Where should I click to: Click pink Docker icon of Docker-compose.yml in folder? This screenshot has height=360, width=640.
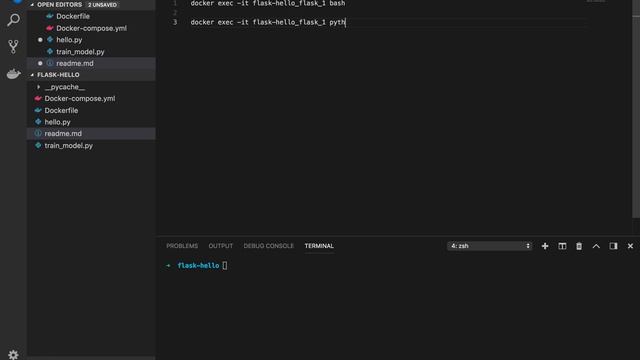38,99
